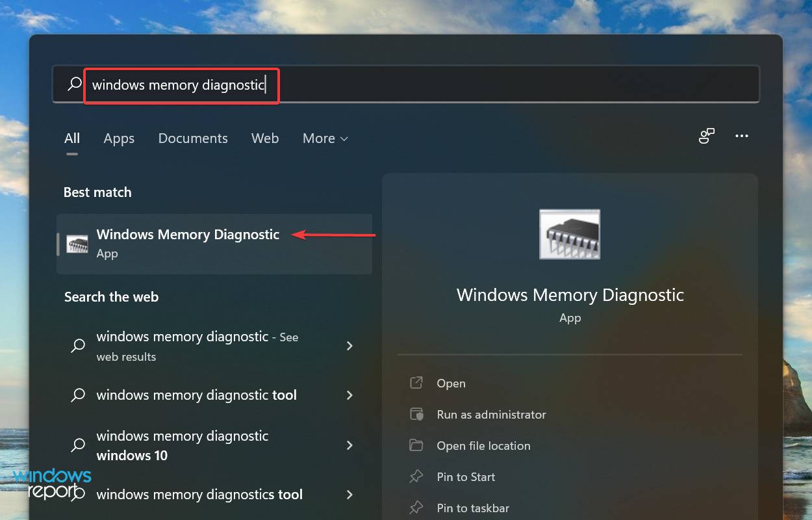Select the Web search filter

[264, 138]
